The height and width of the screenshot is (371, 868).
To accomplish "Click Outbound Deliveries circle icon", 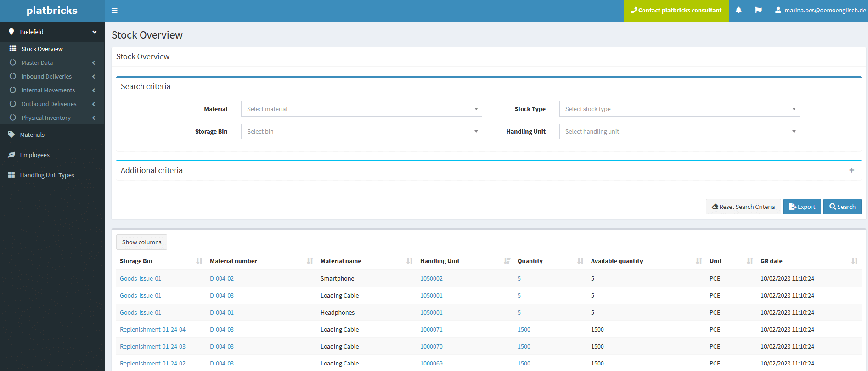I will point(13,104).
